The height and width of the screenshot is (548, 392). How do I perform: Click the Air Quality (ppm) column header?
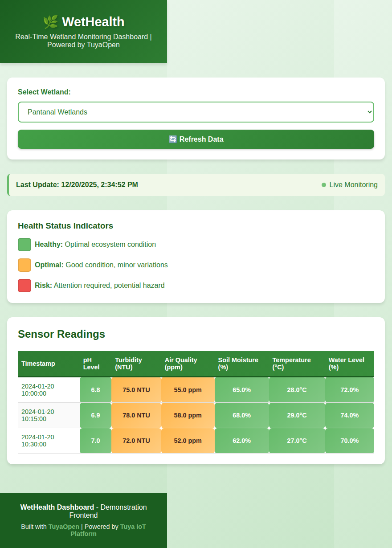point(188,364)
